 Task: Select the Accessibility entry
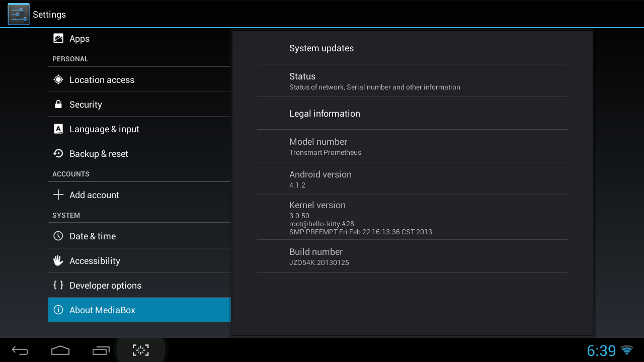click(x=139, y=260)
